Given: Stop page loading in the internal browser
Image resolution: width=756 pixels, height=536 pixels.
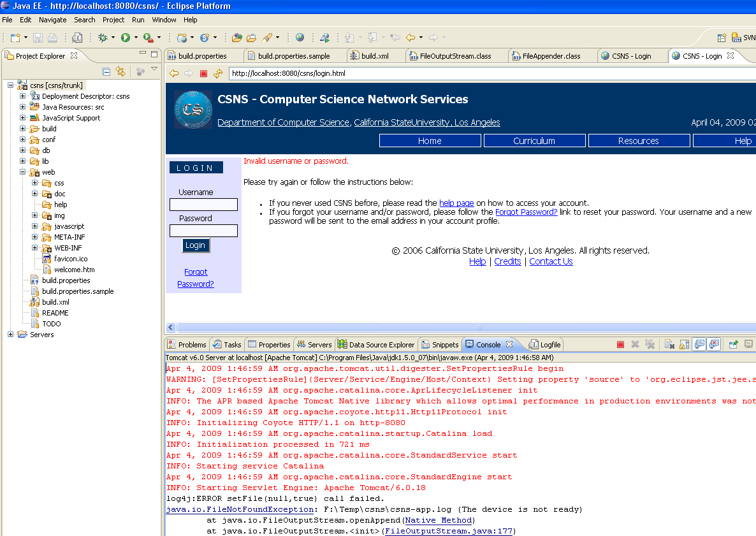Looking at the screenshot, I should tap(204, 73).
